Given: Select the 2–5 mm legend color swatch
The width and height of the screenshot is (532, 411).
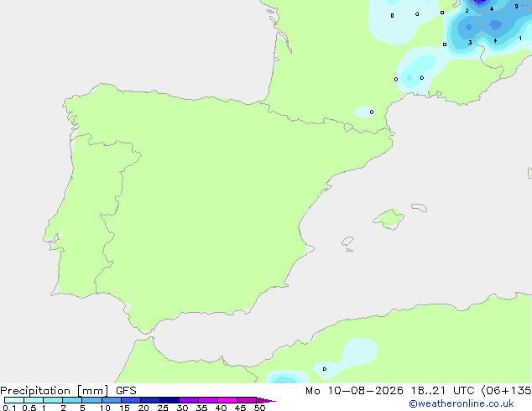Looking at the screenshot, I should [x=72, y=400].
